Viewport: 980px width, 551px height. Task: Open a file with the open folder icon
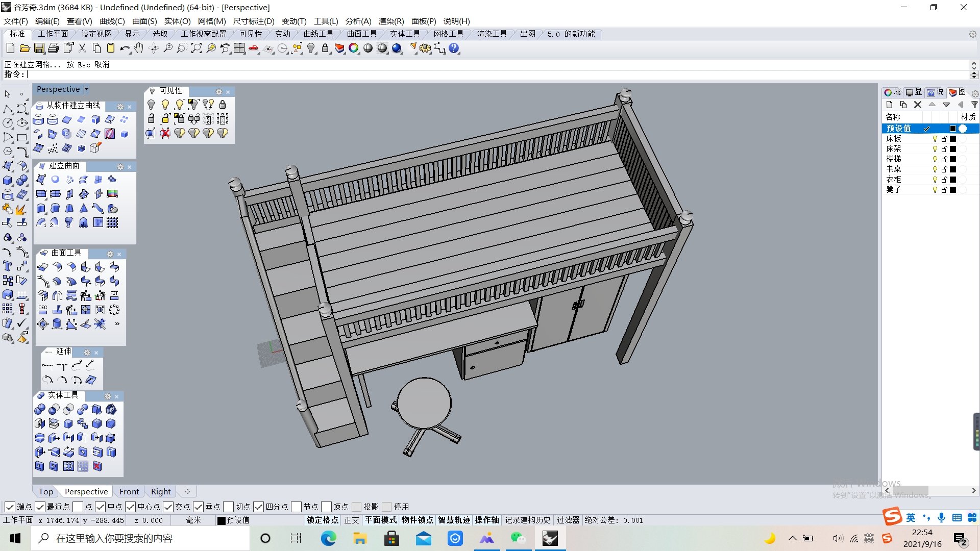coord(24,48)
